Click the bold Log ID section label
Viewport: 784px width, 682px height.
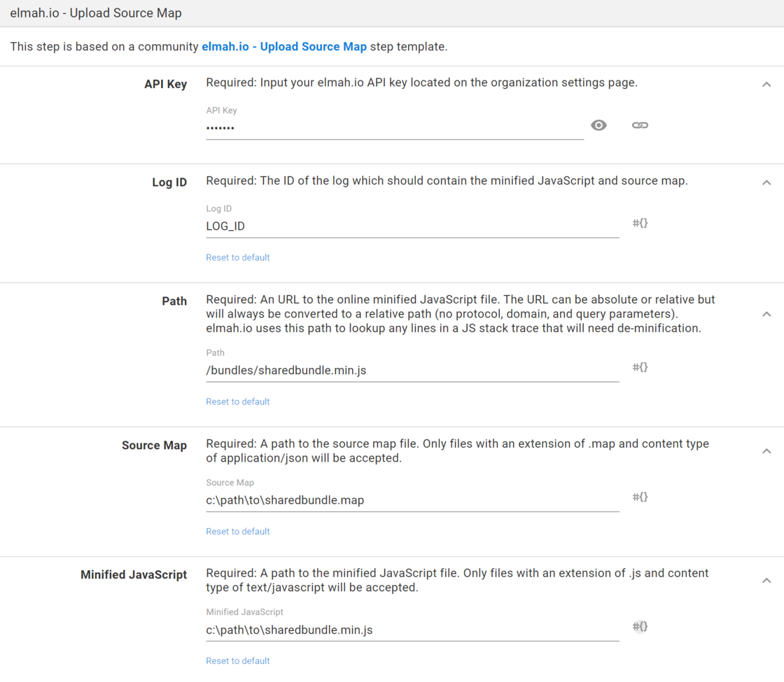coord(169,183)
